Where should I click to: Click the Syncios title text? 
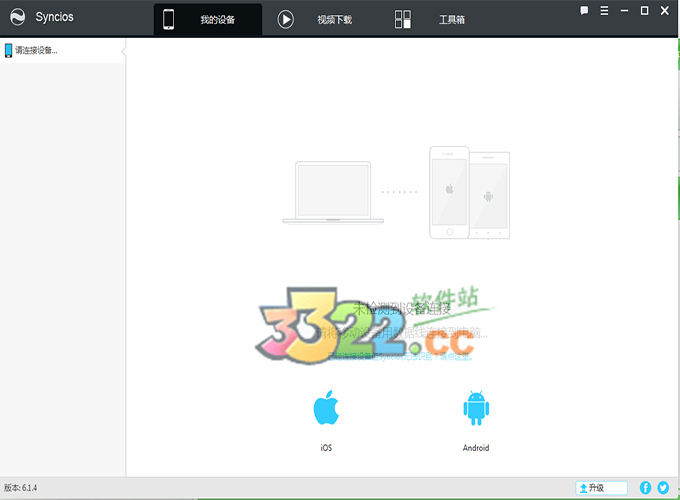click(x=55, y=17)
